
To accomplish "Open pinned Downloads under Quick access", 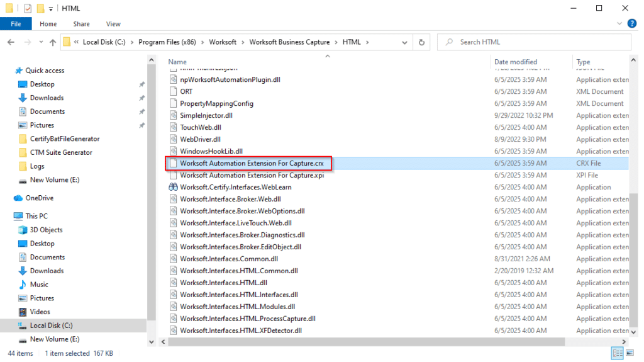I will [x=47, y=98].
